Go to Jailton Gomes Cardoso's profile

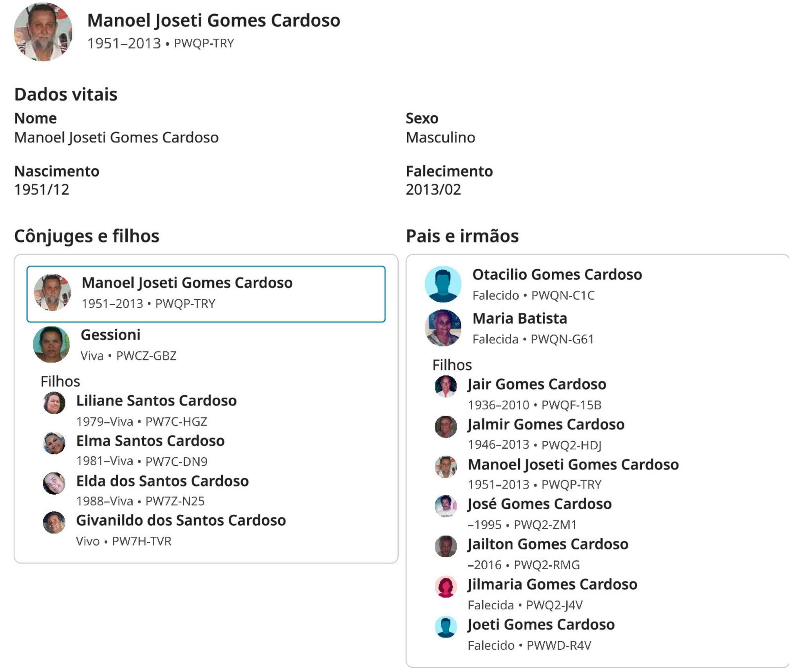(x=548, y=544)
